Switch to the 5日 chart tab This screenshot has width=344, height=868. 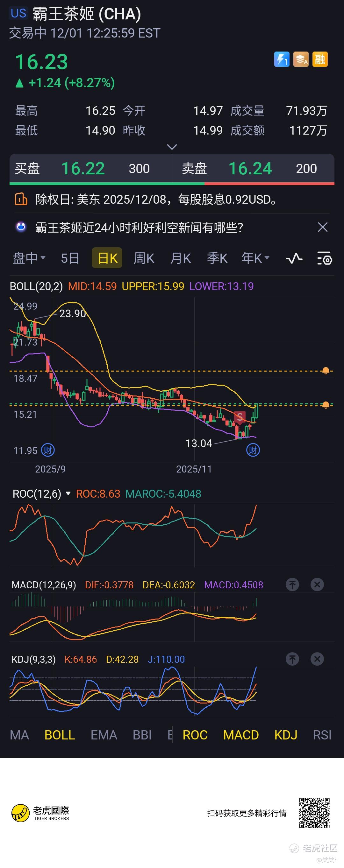pyautogui.click(x=70, y=258)
